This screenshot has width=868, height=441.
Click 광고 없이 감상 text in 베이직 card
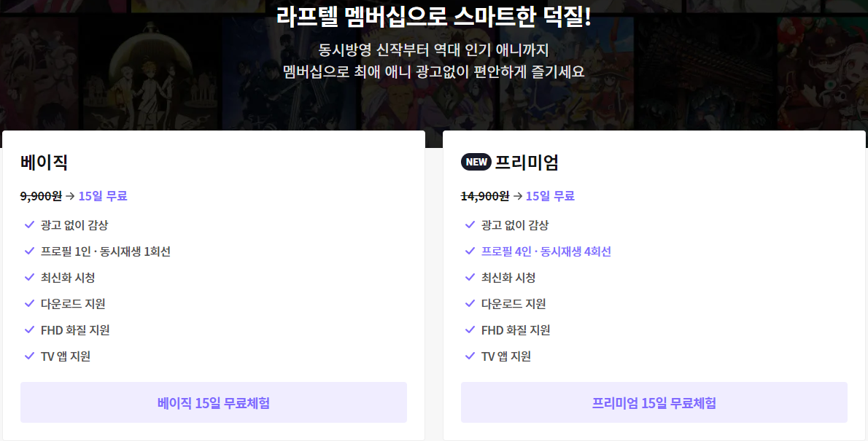(74, 225)
